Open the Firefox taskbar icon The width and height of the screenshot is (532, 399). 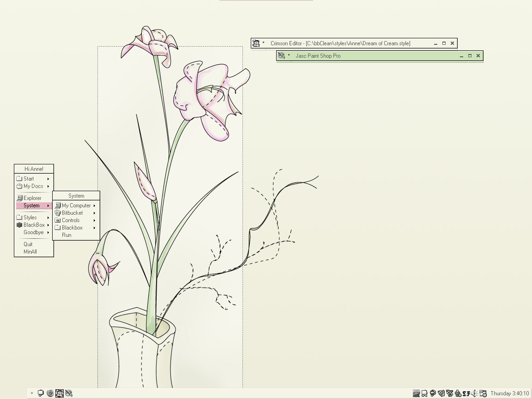50,393
